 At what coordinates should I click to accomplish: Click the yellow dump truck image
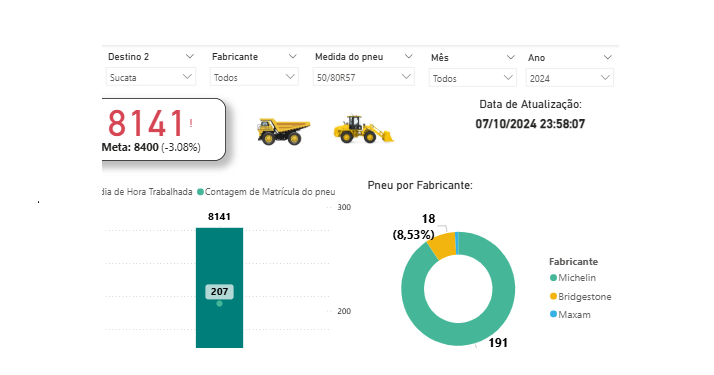tap(284, 132)
